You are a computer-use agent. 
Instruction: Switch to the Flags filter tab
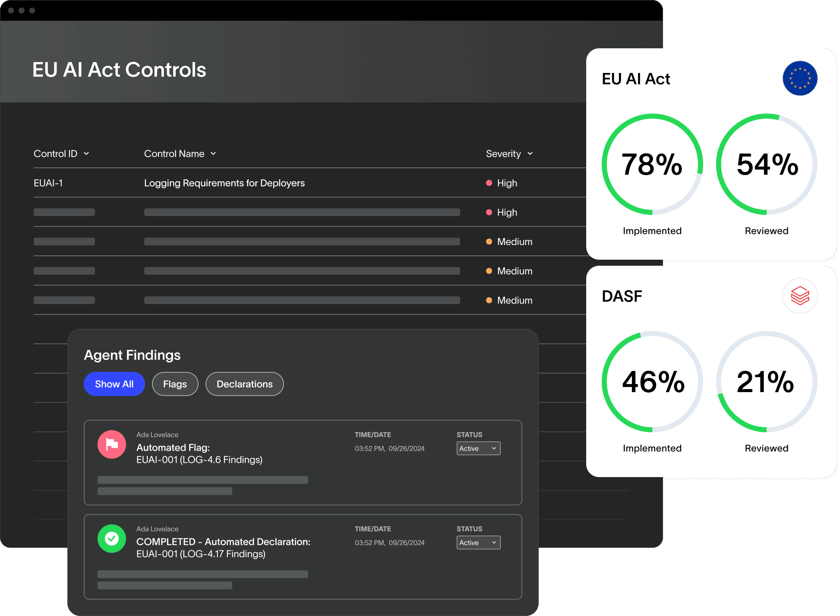(175, 384)
